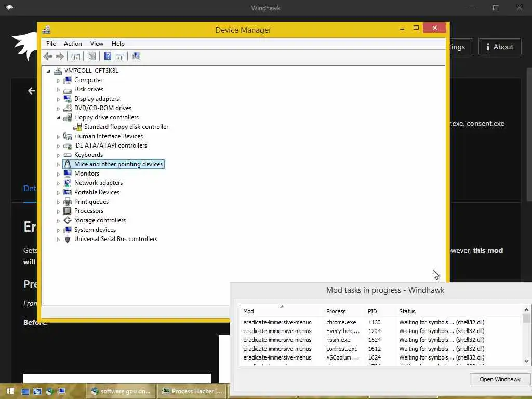The image size is (532, 399).
Task: Select the nssm.exe task row
Action: point(381,340)
